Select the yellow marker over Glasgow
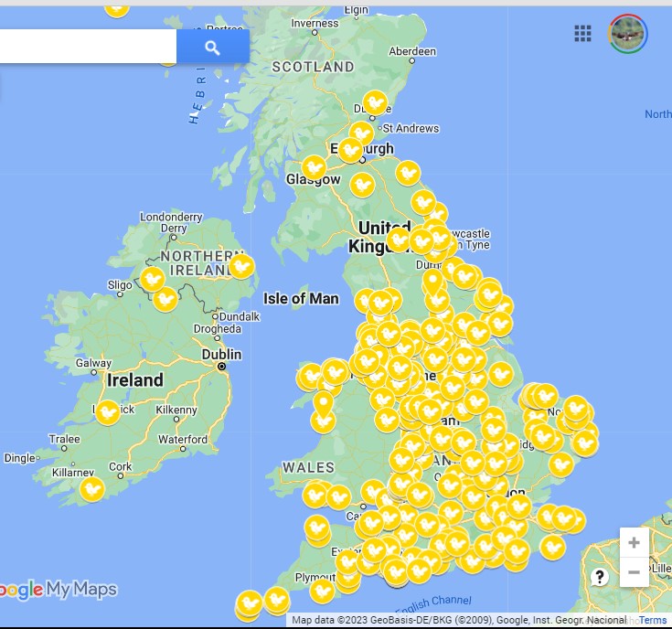This screenshot has height=629, width=672. click(314, 168)
